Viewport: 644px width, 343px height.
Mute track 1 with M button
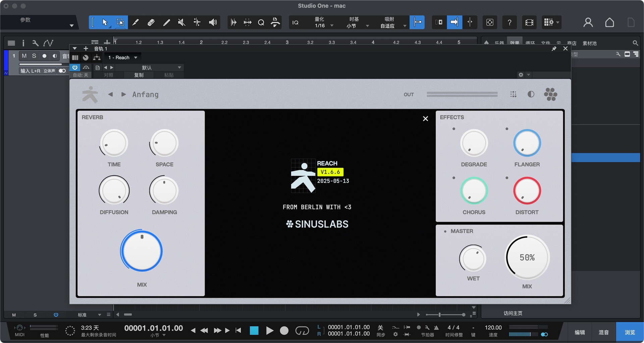pos(24,56)
